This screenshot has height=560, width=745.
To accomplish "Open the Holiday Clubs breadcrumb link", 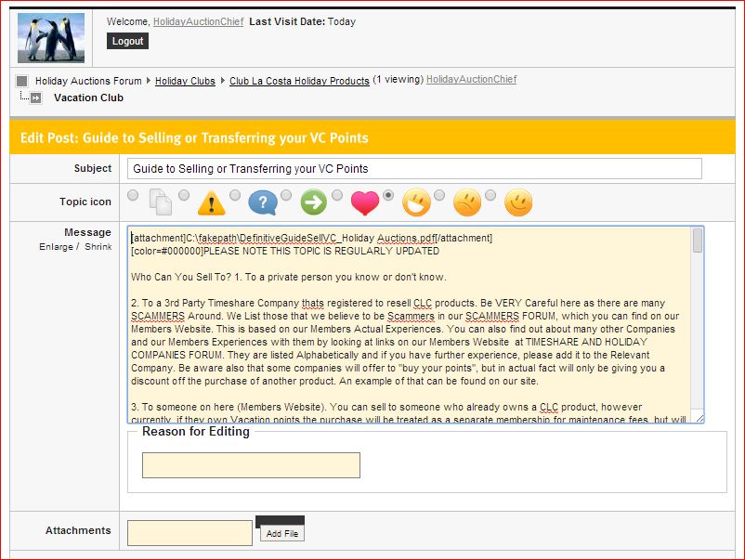I will click(x=185, y=81).
